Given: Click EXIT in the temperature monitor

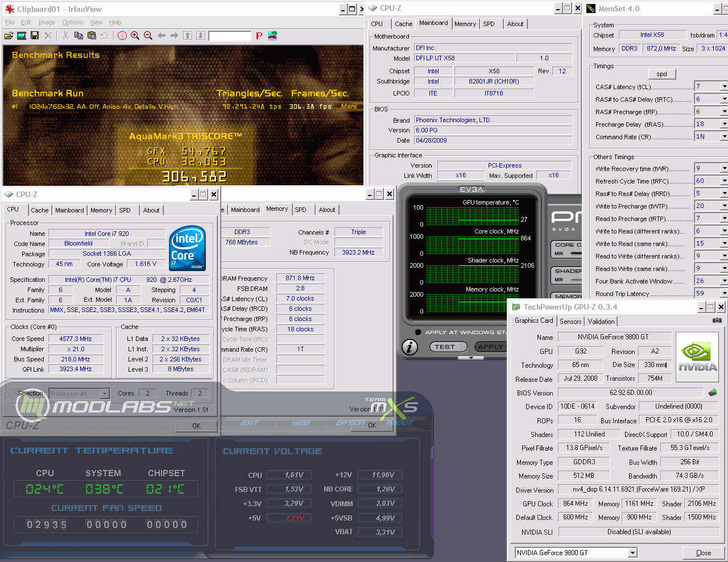Looking at the screenshot, I should tap(249, 423).
